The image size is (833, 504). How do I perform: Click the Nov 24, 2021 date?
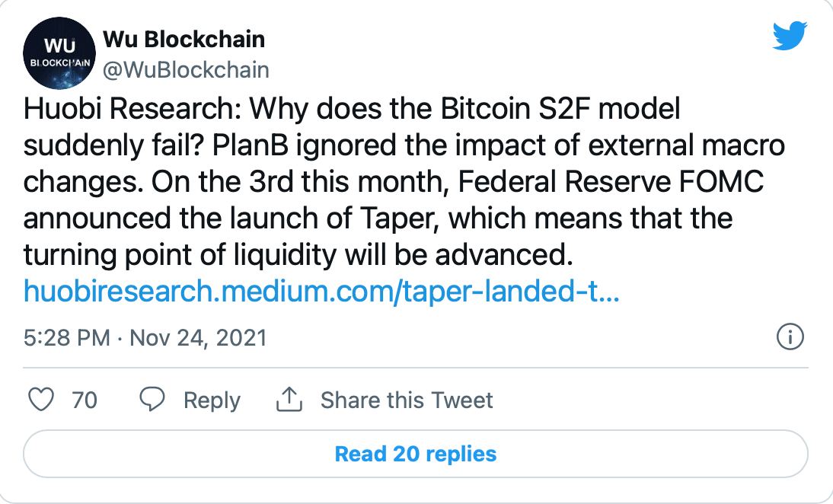(x=198, y=337)
